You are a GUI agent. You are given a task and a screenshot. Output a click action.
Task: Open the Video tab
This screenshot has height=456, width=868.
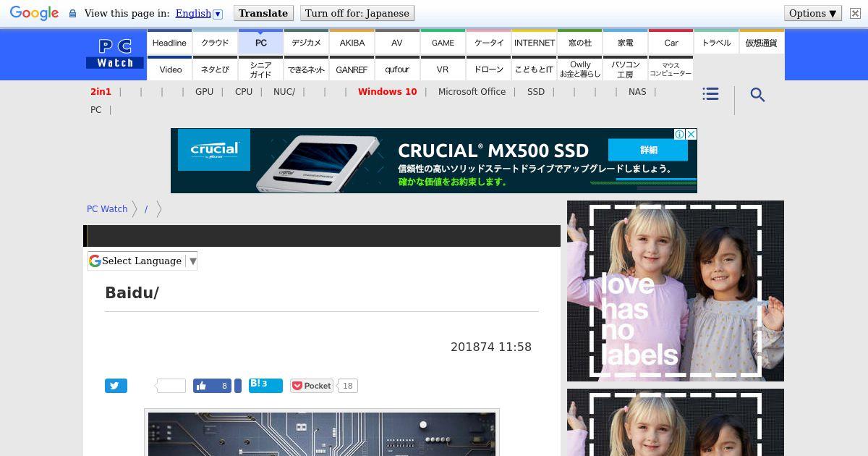click(171, 69)
